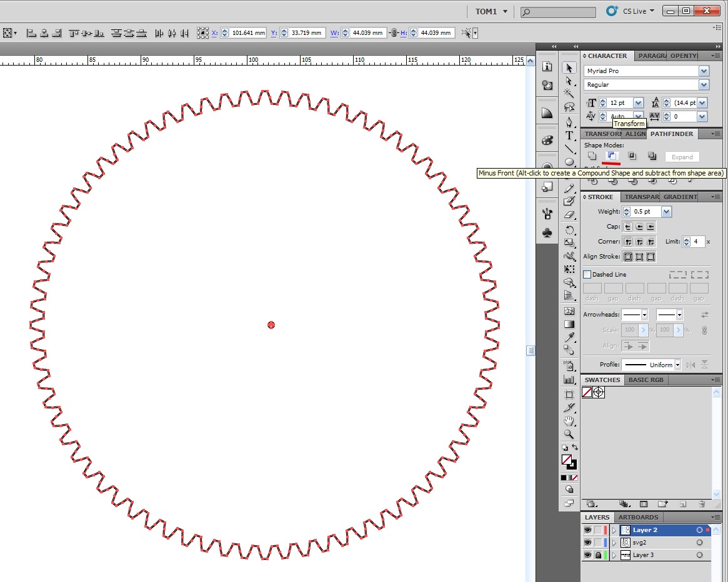
Task: Choose miter join corner option
Action: coord(628,242)
